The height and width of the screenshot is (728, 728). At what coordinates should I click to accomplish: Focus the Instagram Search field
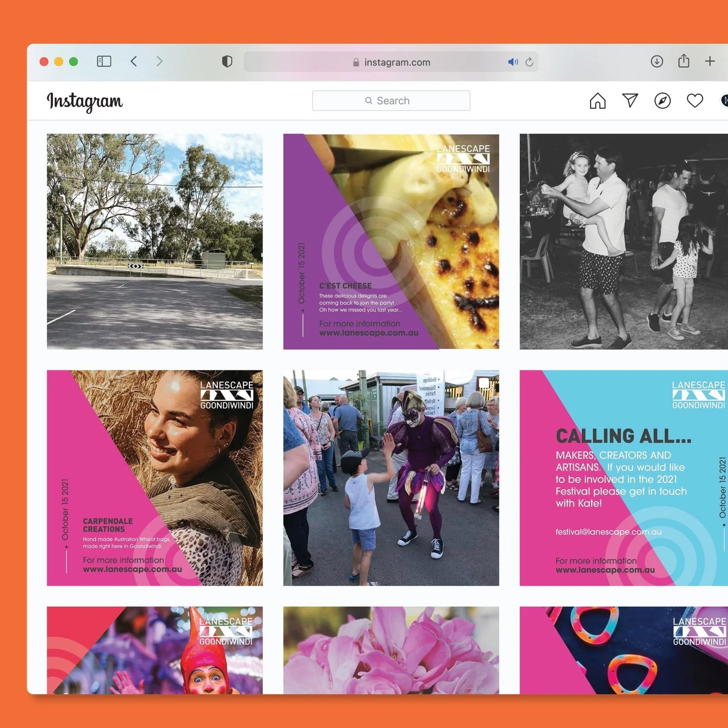tap(391, 100)
